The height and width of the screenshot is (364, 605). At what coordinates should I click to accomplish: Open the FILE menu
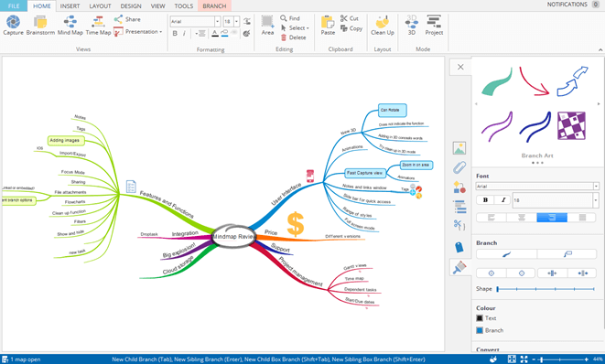[14, 5]
